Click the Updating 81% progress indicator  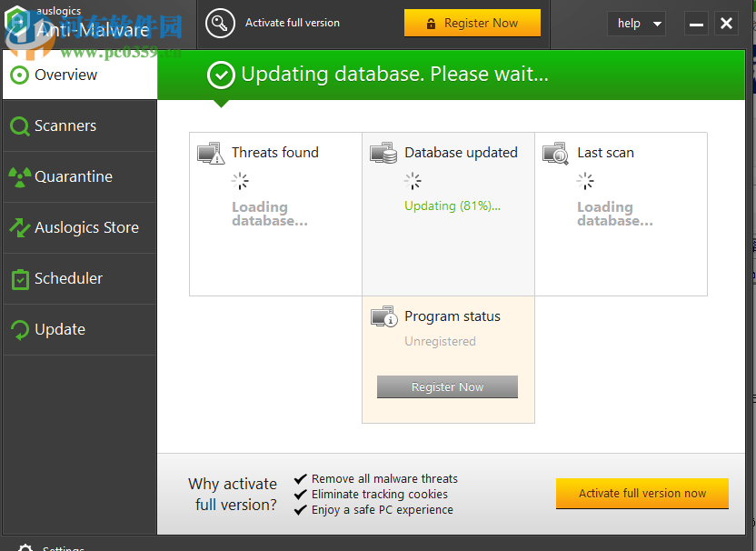(452, 206)
